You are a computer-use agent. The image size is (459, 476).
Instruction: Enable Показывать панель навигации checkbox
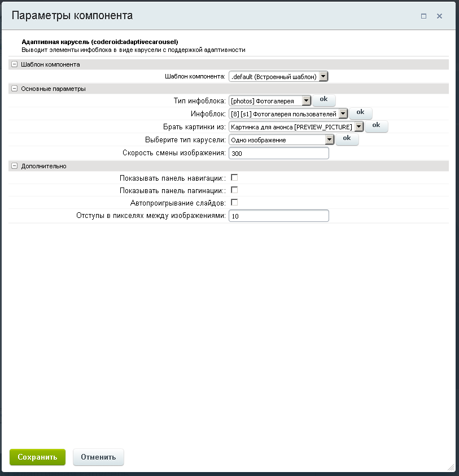click(x=234, y=177)
